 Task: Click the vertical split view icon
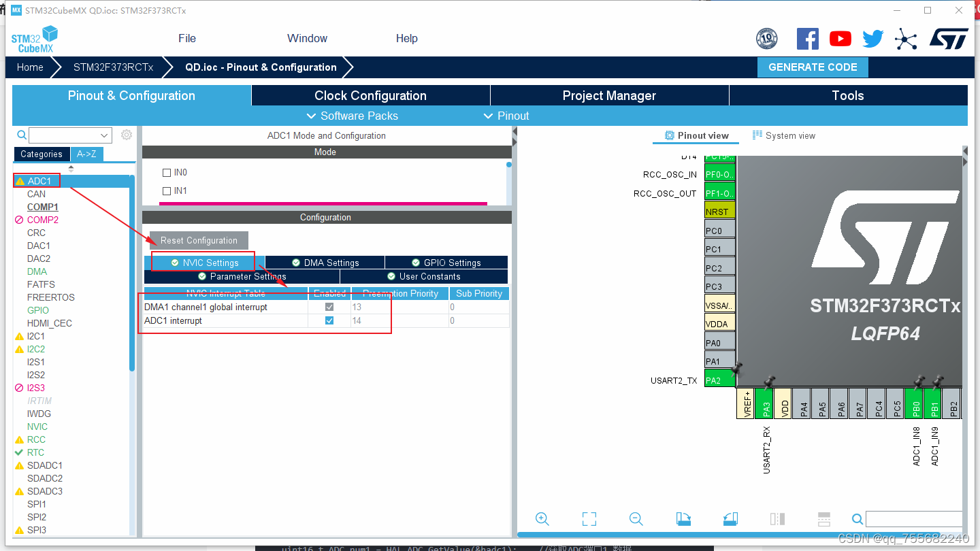[777, 519]
